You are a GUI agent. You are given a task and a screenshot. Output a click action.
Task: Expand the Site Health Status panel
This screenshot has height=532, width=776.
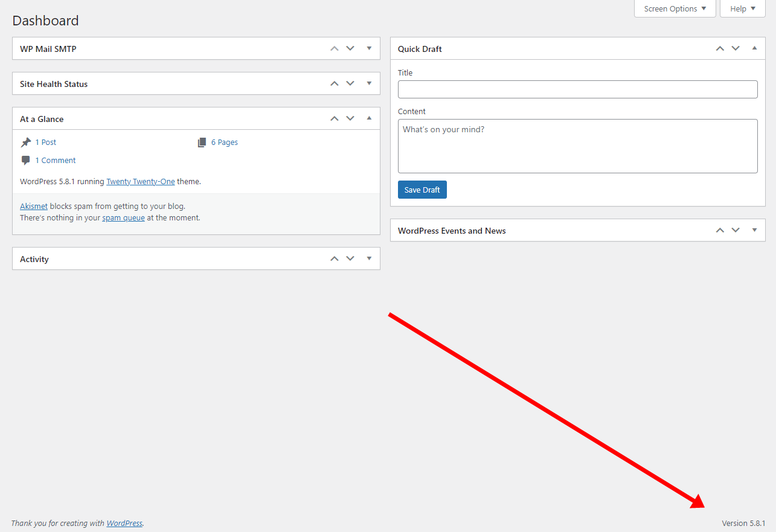pyautogui.click(x=369, y=83)
